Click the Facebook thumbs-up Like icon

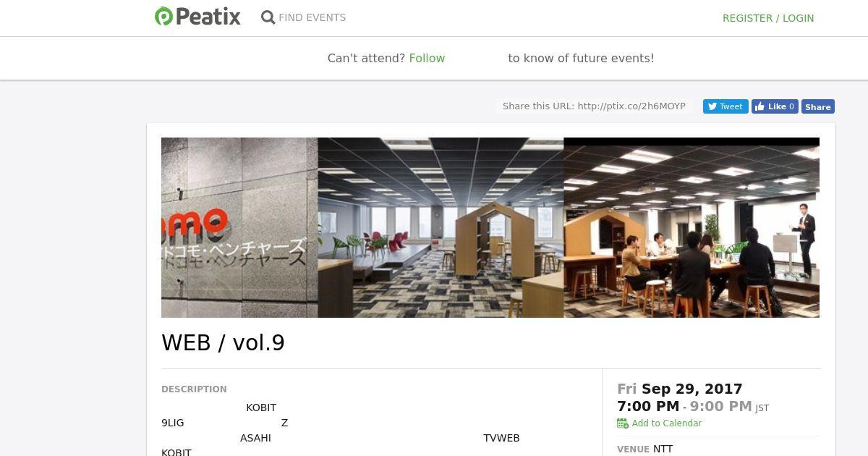pos(759,106)
